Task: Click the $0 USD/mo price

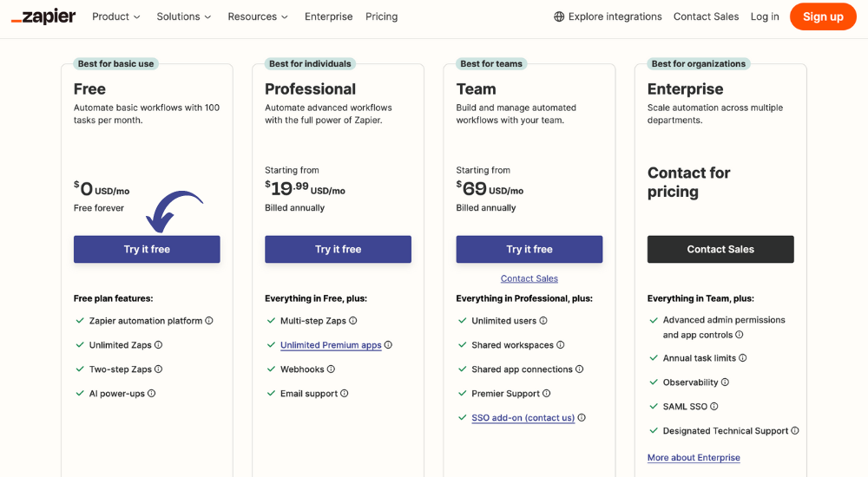Action: (102, 189)
